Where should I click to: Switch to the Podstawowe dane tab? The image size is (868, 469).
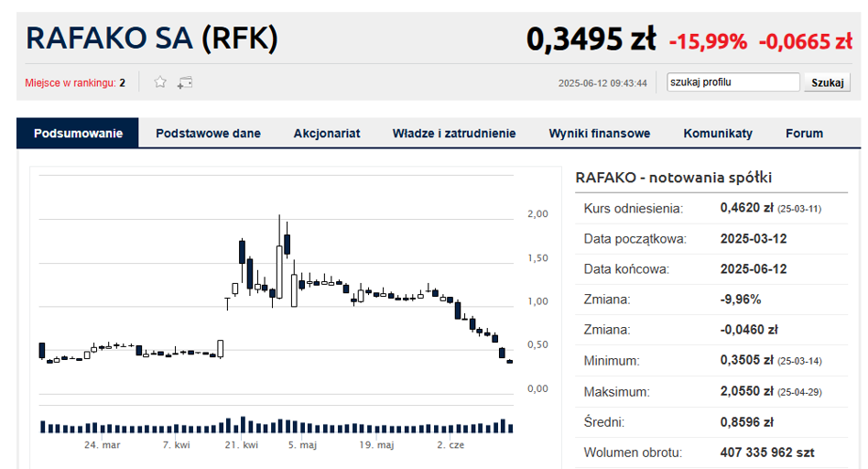pyautogui.click(x=208, y=133)
